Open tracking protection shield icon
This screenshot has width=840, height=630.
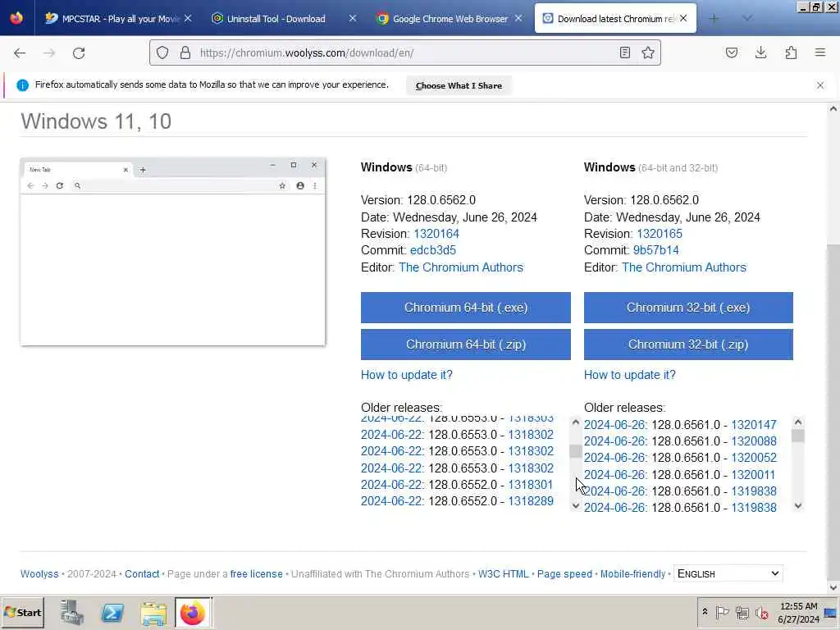coord(162,52)
